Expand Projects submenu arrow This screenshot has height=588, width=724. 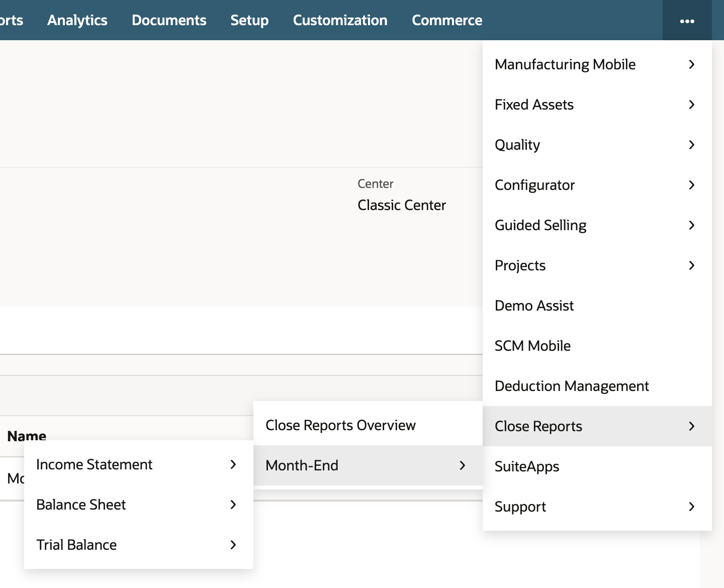coord(692,265)
